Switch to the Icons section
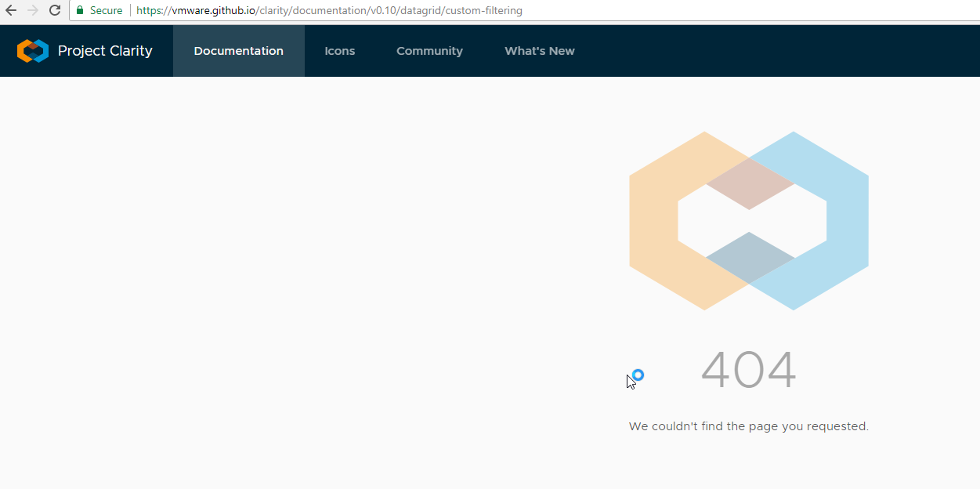Image resolution: width=980 pixels, height=489 pixels. (339, 50)
